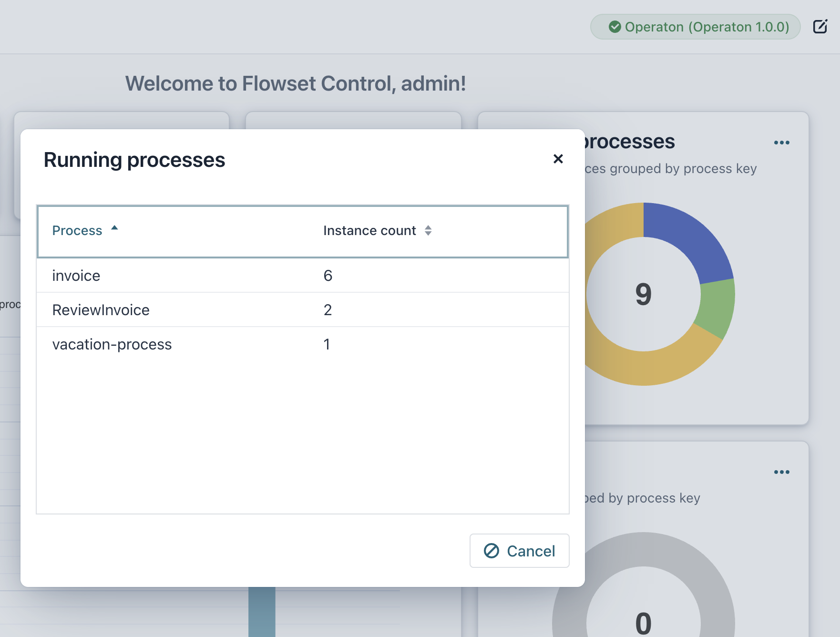Click the Instance count column header

tap(369, 231)
